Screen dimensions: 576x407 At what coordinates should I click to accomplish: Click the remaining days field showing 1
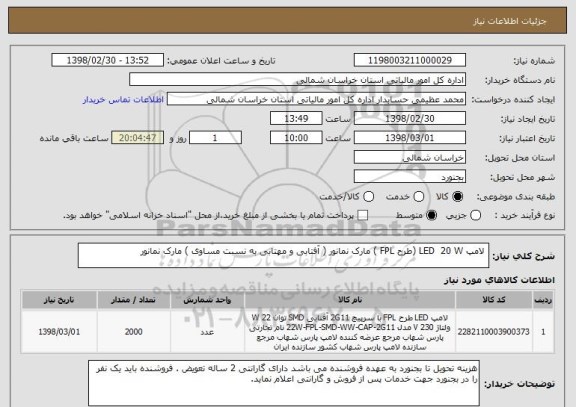click(x=215, y=138)
